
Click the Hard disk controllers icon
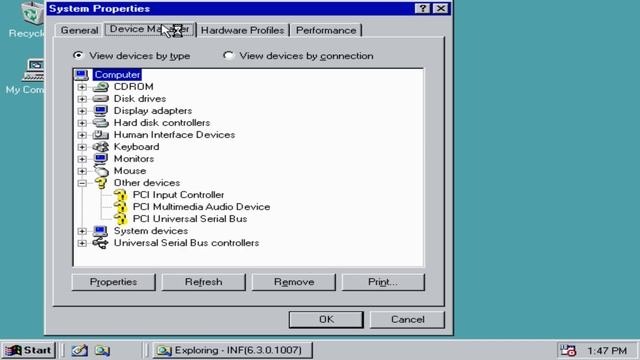(x=100, y=122)
